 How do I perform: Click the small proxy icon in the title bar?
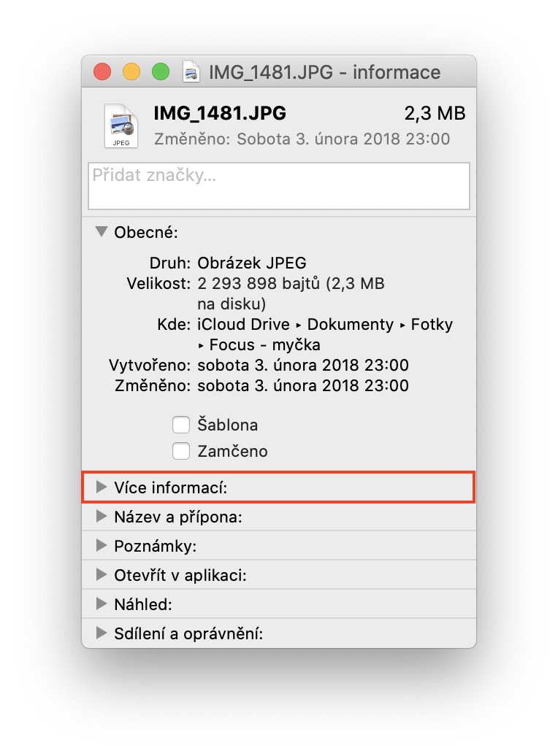point(191,72)
